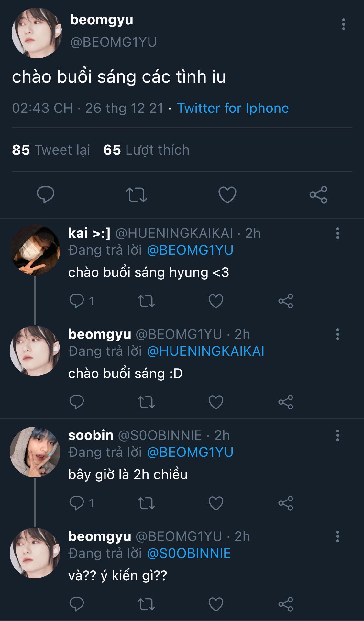View the 85 Tweet lại list
The width and height of the screenshot is (364, 621).
click(51, 150)
